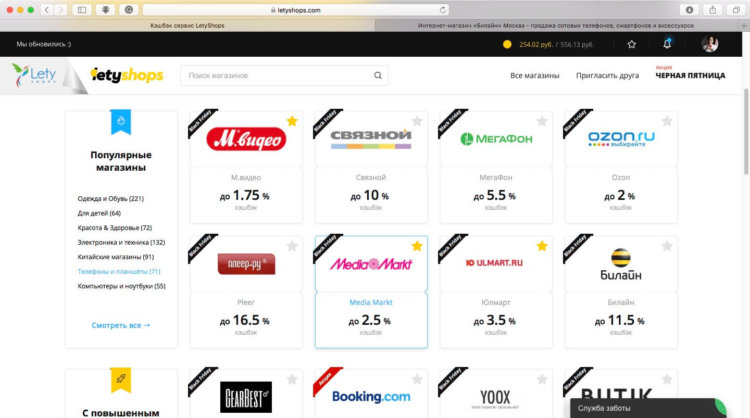Click the yellow cashback coin icon

[507, 44]
